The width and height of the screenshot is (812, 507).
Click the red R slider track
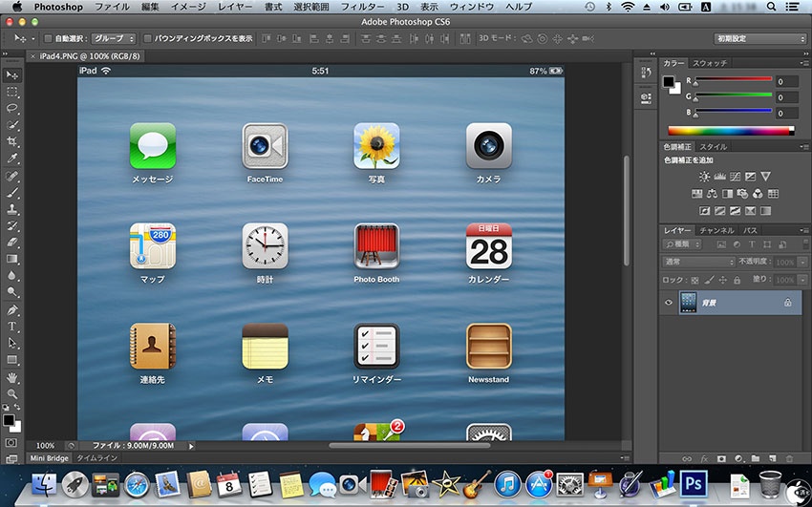(x=733, y=79)
